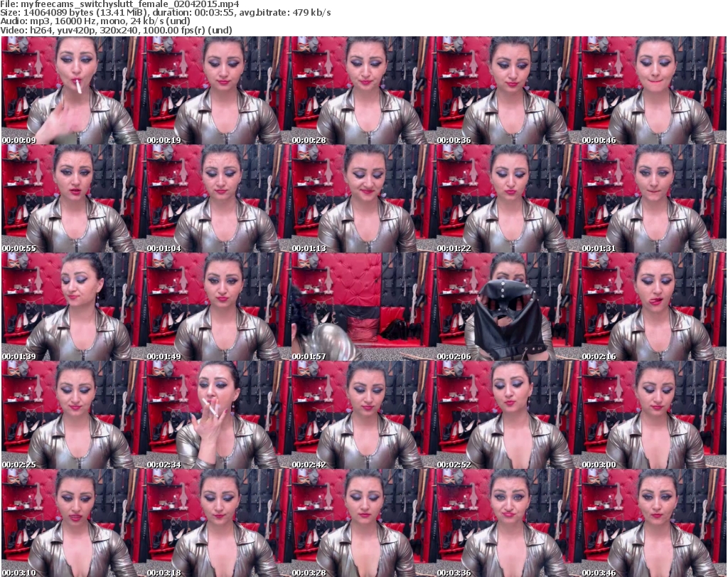Viewport: 728px width, 577px height.
Task: Select the thumbnail stamped 00:03:10
Action: pos(73,523)
